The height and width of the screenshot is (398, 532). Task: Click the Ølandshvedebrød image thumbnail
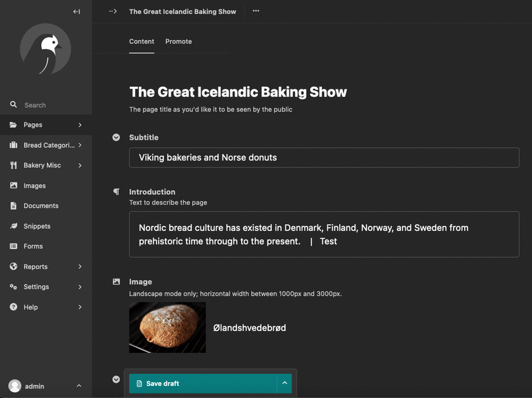[x=167, y=328]
